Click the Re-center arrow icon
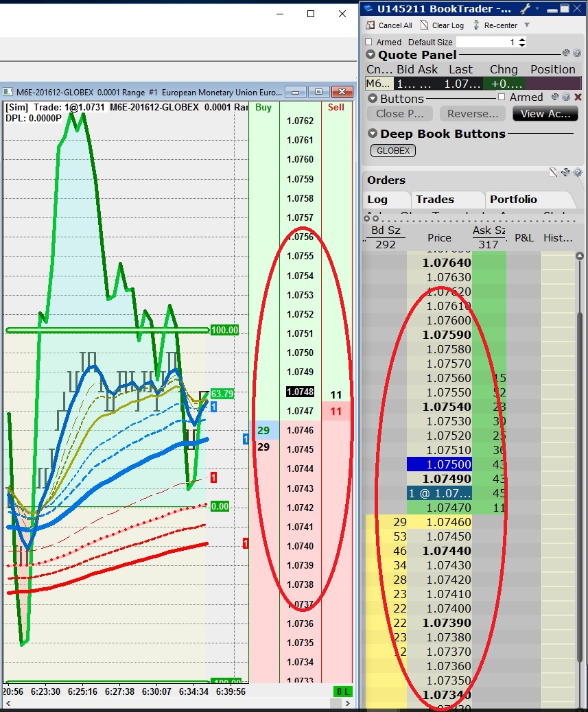Viewport: 588px width, 712px height. [476, 25]
